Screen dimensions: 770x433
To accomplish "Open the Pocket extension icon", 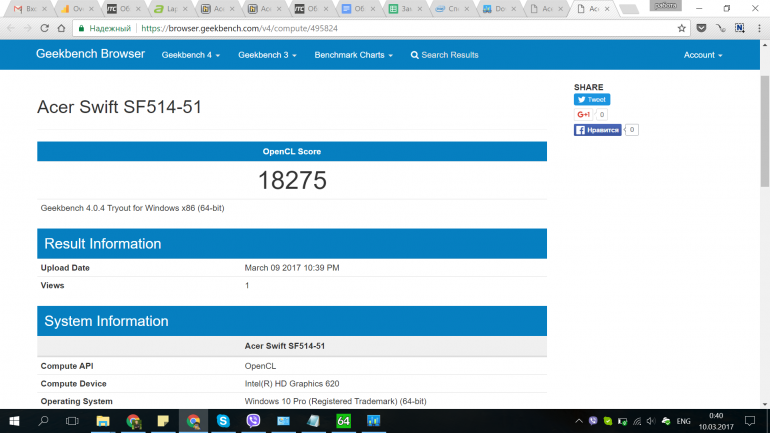I will pos(701,28).
